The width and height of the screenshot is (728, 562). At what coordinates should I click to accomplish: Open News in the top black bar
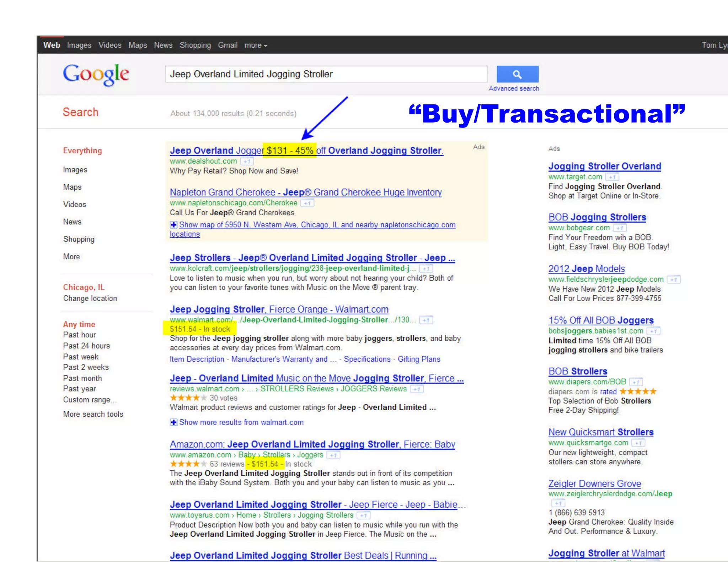coord(163,45)
